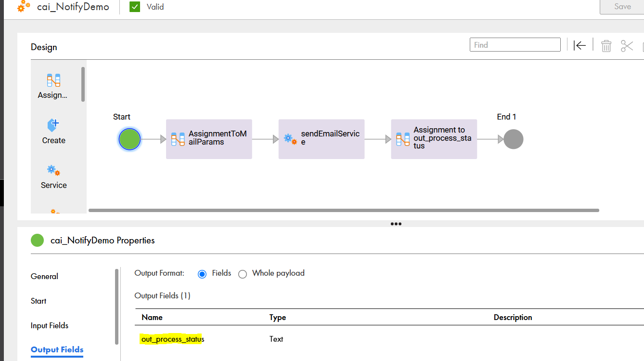
Task: Click the cai_NotifyDemo process gear icon
Action: (x=24, y=7)
